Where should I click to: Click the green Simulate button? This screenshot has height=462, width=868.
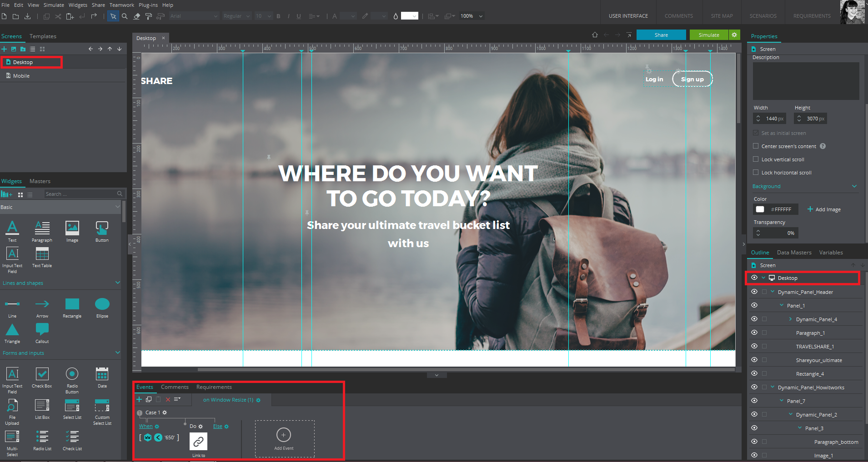pos(709,35)
